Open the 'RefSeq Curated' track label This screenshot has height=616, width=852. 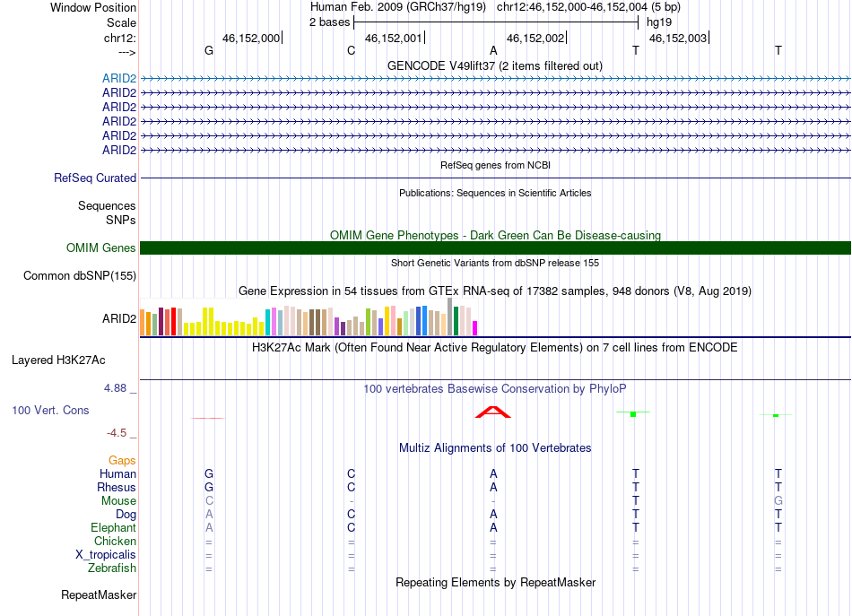[95, 178]
